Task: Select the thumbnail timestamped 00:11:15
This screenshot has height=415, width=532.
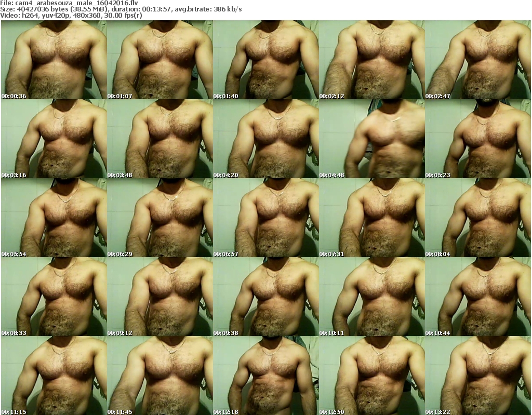Action: click(54, 376)
